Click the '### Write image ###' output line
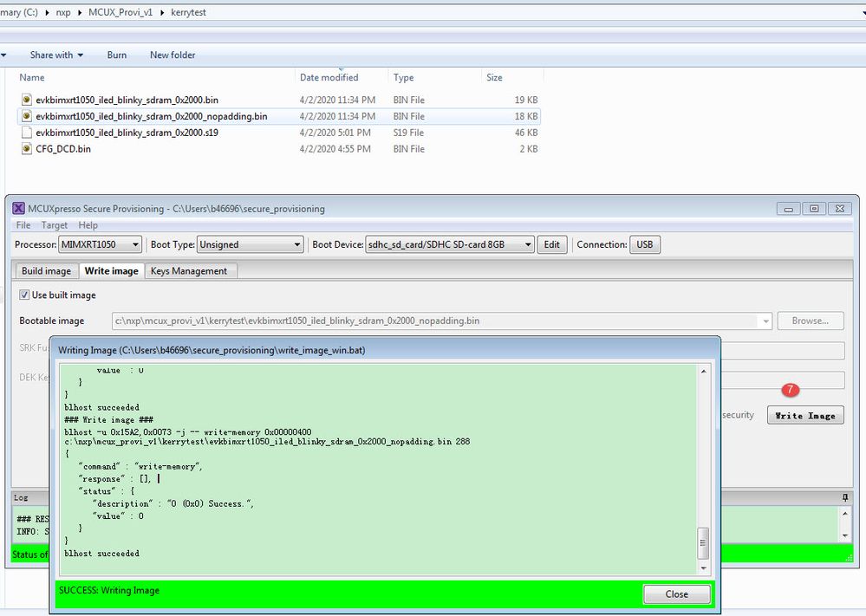866x616 pixels. 108,419
